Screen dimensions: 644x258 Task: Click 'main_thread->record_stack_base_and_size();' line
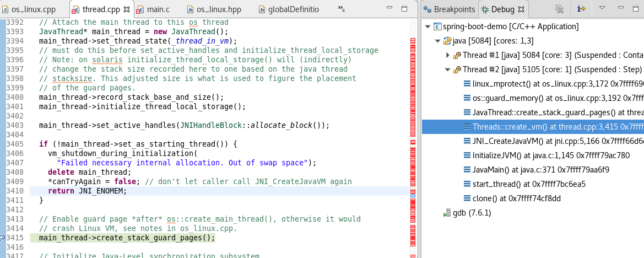click(x=132, y=97)
